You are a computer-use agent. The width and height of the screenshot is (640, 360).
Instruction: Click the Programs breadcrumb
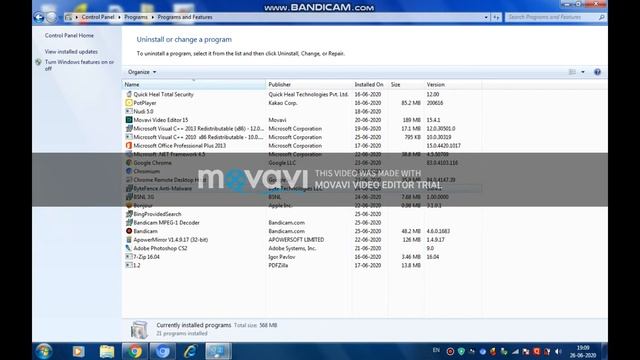point(136,17)
